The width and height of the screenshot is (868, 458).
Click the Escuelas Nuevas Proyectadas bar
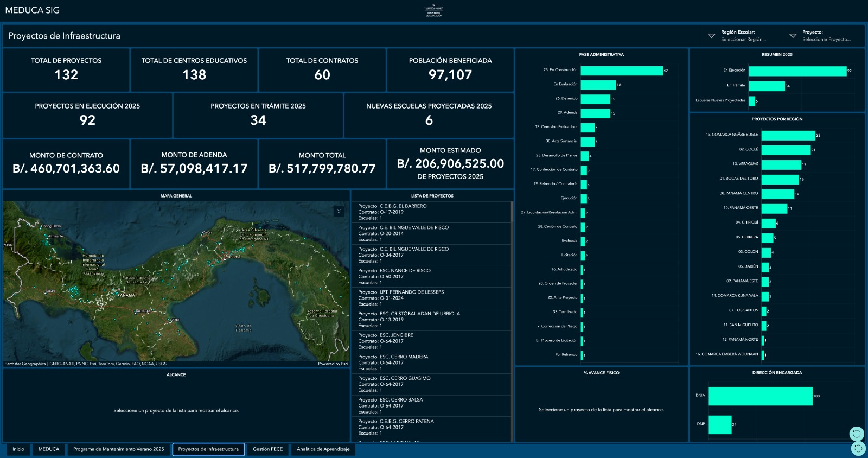752,101
